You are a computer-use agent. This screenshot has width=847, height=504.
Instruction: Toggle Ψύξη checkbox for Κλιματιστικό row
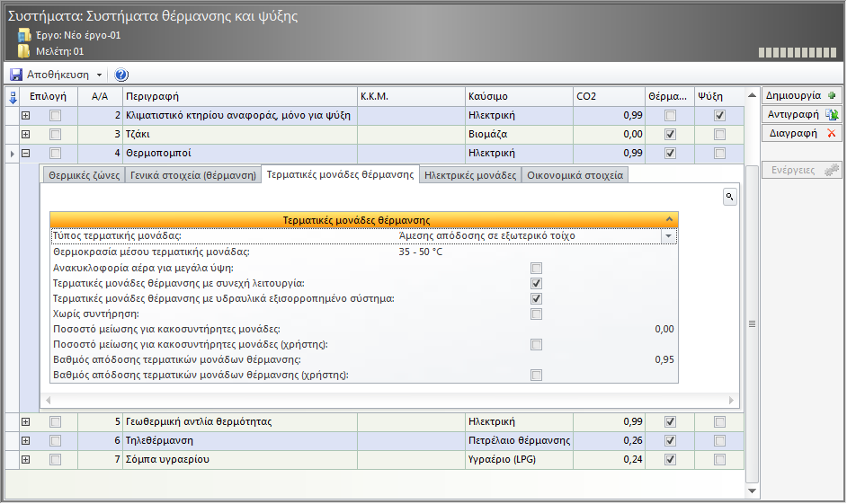[x=719, y=116]
